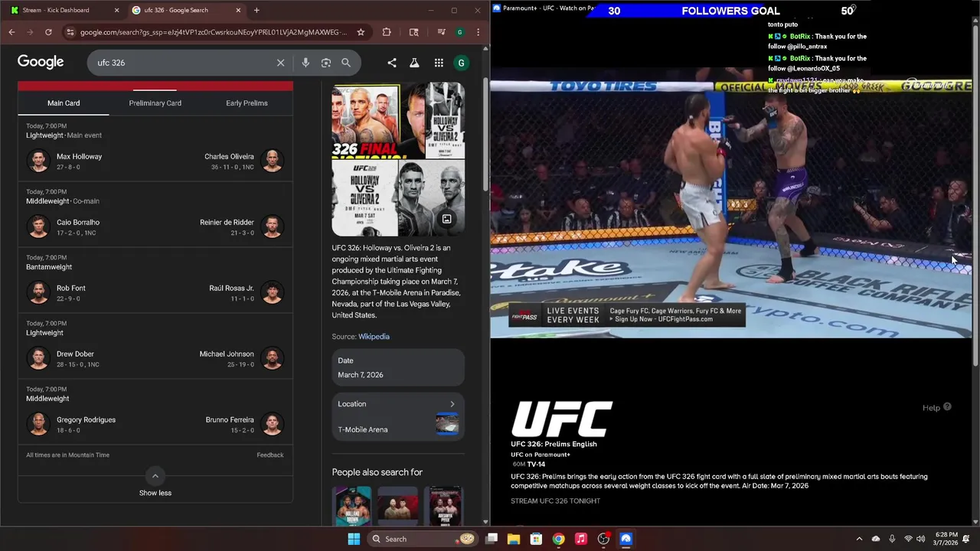The width and height of the screenshot is (980, 551).
Task: Open the volume control in system tray
Action: pos(920,539)
